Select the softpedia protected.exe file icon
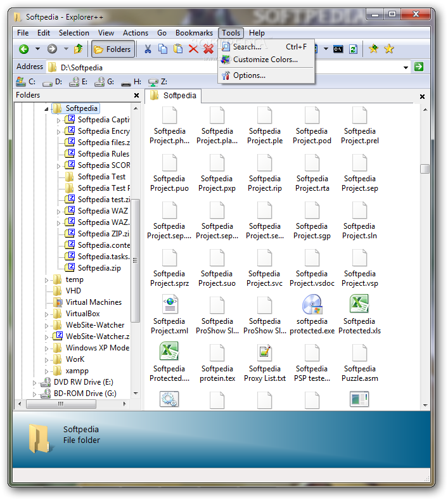 [312, 305]
